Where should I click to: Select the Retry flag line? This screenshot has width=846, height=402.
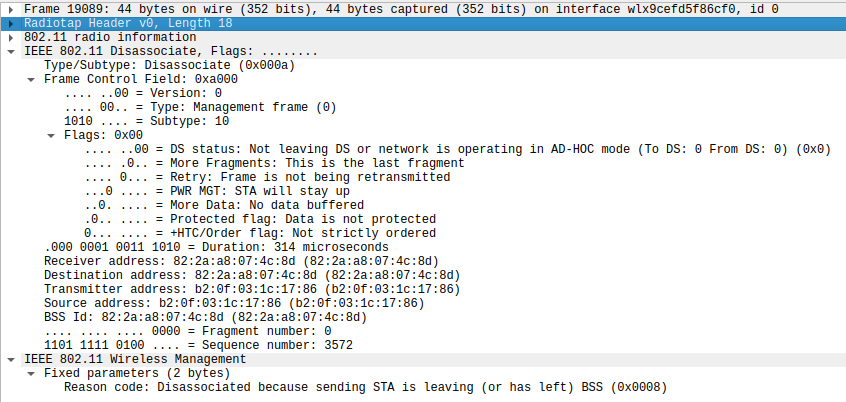267,177
